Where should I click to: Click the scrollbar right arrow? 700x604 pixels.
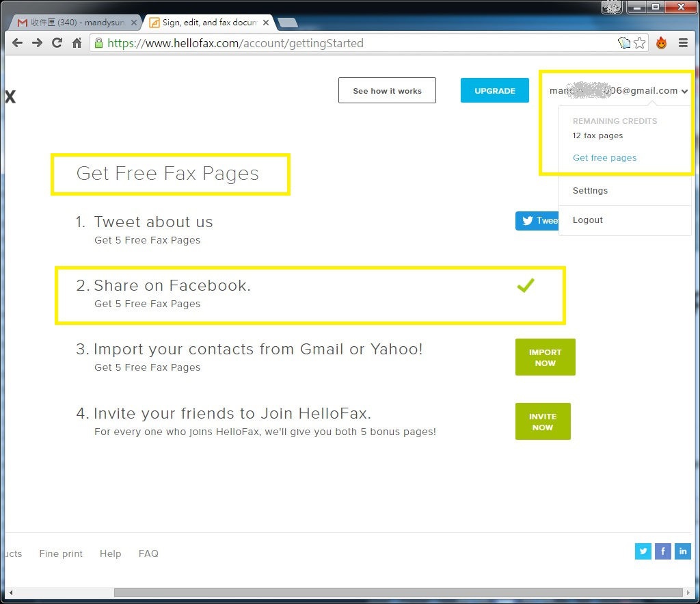click(688, 593)
